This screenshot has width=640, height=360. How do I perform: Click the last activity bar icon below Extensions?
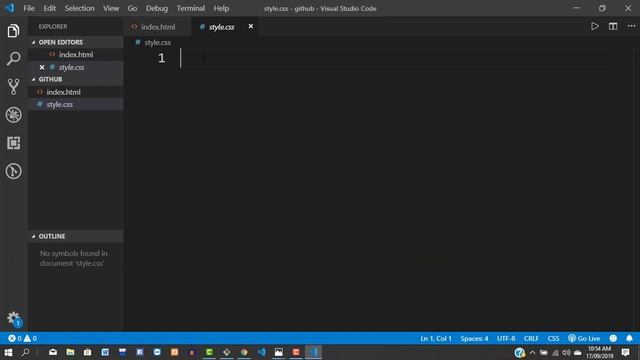(13, 171)
